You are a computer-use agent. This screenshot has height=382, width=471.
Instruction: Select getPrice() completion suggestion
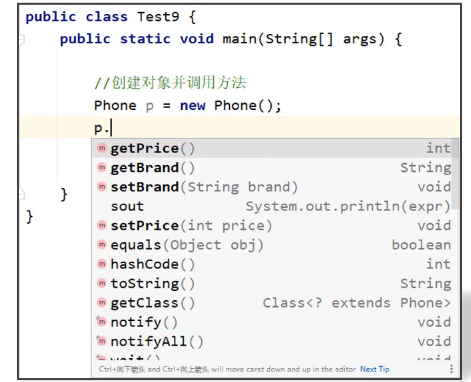pyautogui.click(x=273, y=148)
